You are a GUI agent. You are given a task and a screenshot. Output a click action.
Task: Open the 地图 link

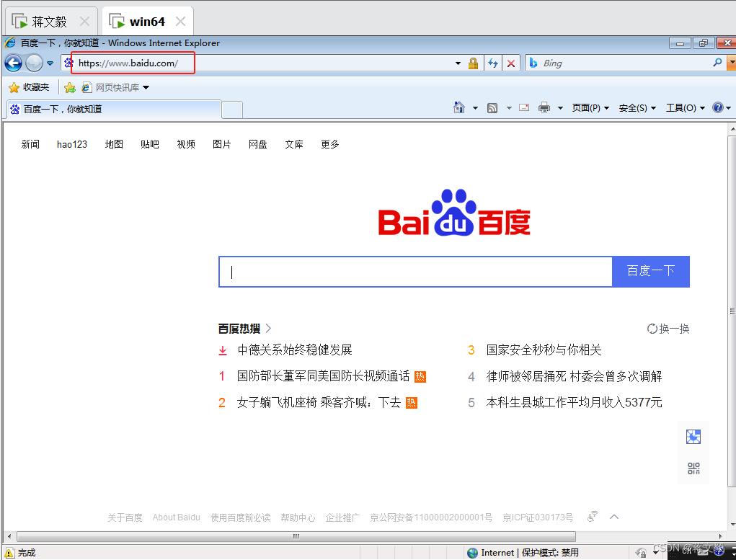click(114, 144)
